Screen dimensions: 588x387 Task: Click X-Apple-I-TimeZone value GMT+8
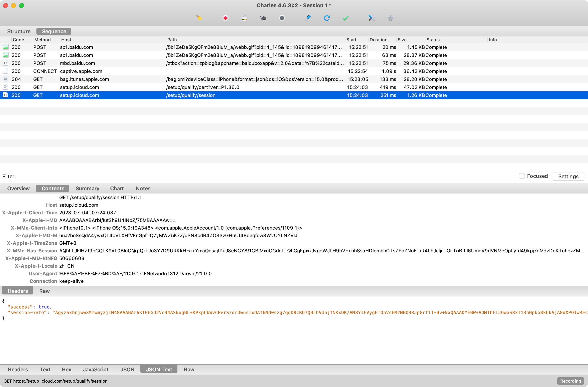click(68, 243)
